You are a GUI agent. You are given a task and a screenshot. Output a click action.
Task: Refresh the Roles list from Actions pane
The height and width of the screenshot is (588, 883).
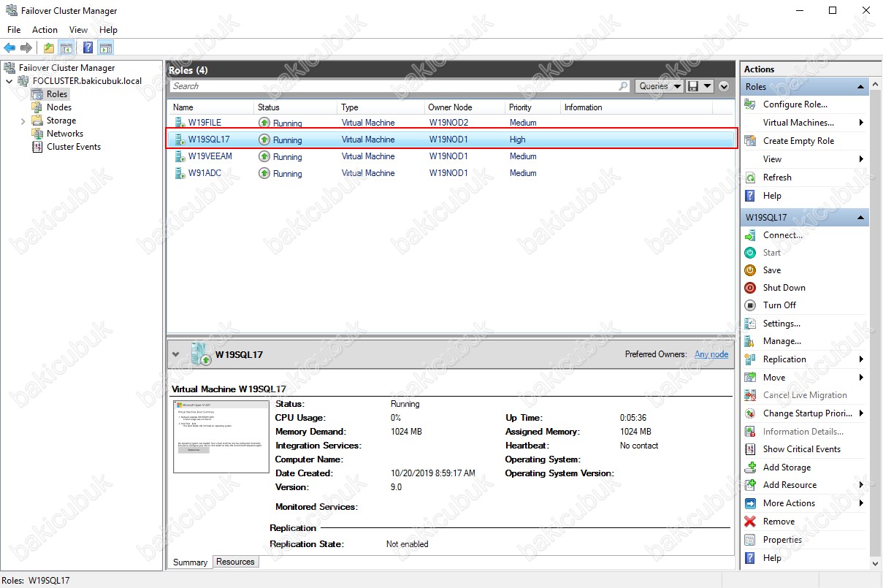[x=777, y=177]
